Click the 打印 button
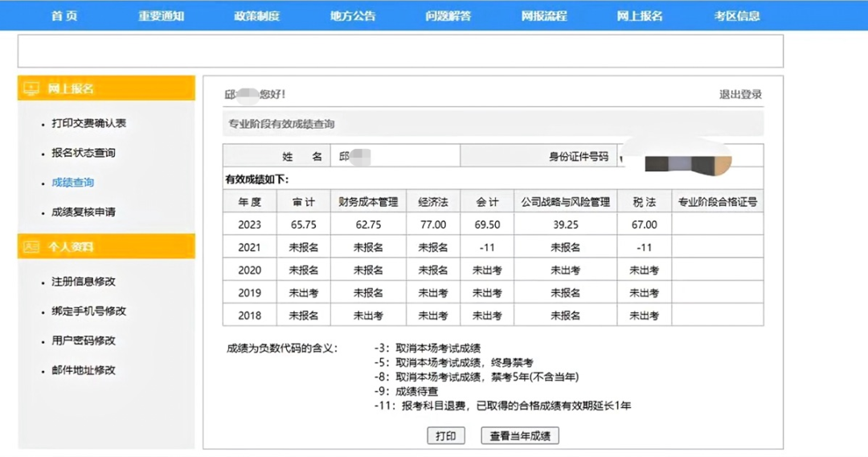 click(445, 436)
